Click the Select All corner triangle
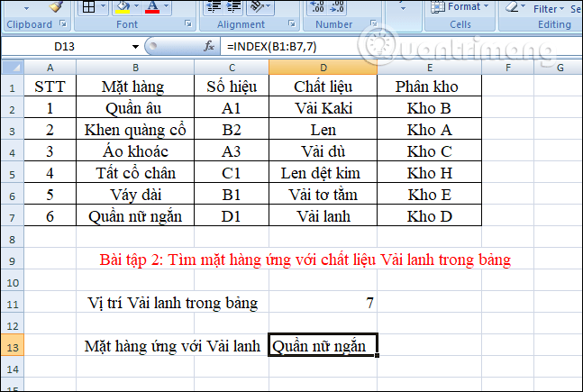583x392 pixels. (x=13, y=68)
